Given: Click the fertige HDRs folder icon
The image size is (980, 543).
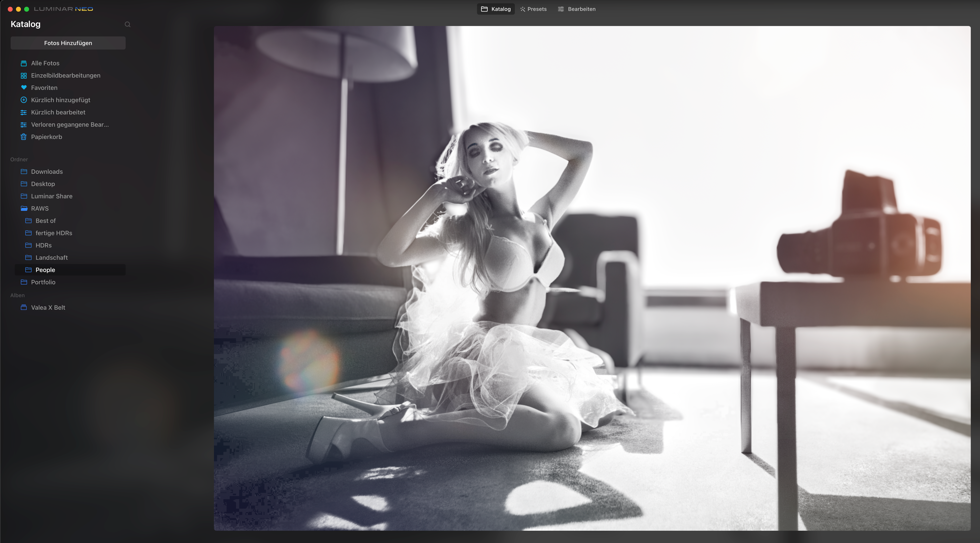Looking at the screenshot, I should pos(28,233).
